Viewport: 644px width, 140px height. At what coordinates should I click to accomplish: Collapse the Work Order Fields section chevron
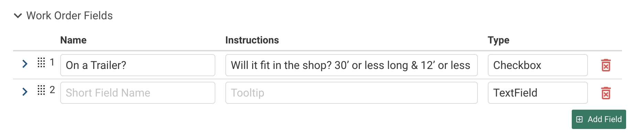18,16
